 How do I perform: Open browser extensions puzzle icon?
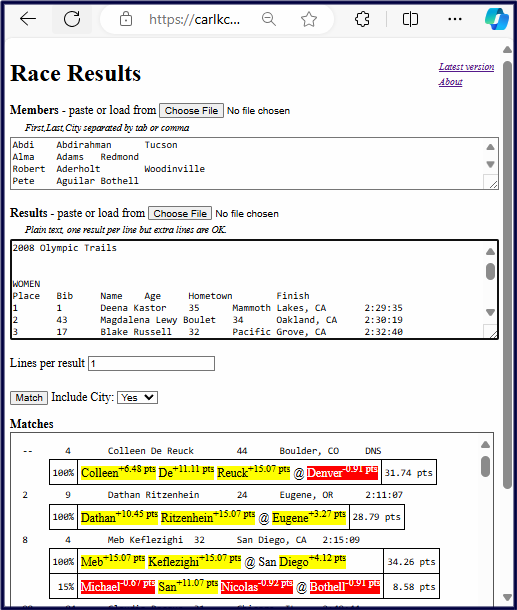click(362, 19)
